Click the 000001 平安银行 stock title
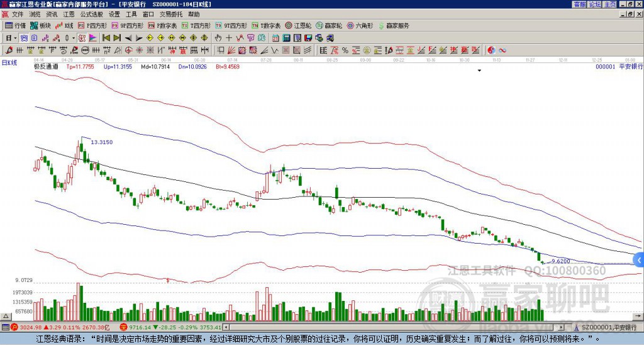Image resolution: width=644 pixels, height=345 pixels. pos(619,66)
